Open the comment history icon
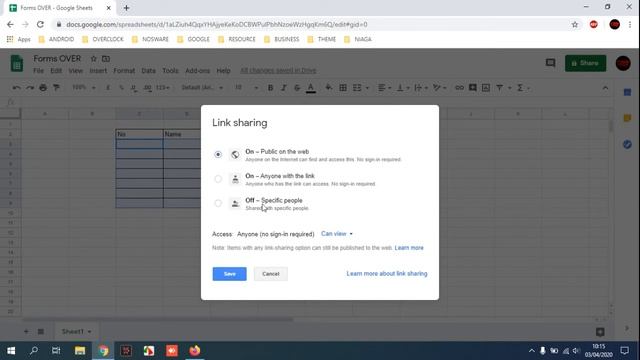This screenshot has height=360, width=640. (551, 63)
